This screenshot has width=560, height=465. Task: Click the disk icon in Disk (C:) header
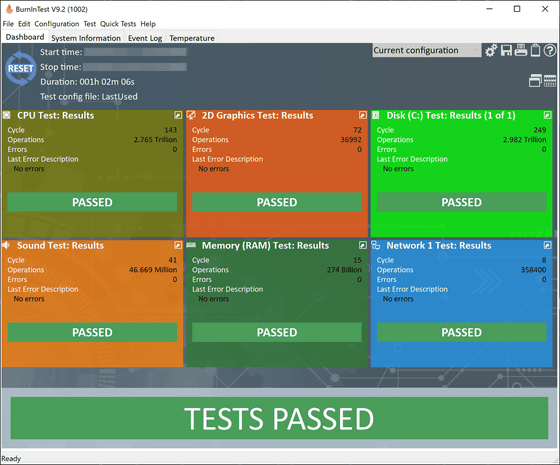click(x=376, y=115)
